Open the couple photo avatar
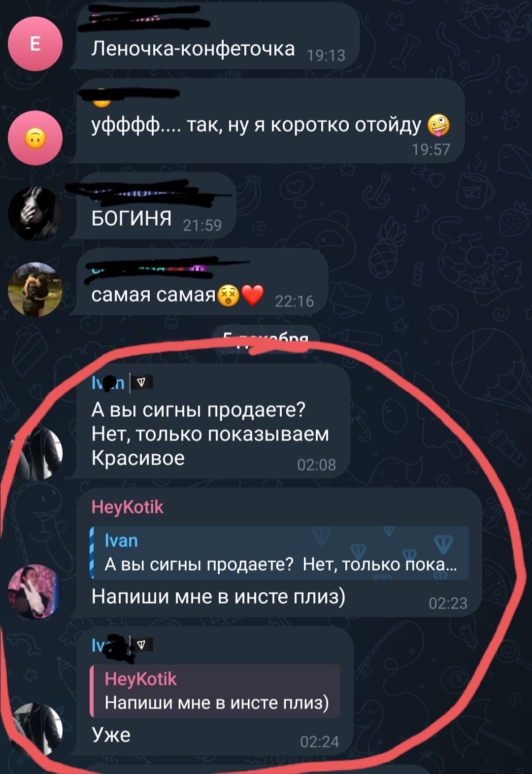 point(35,289)
